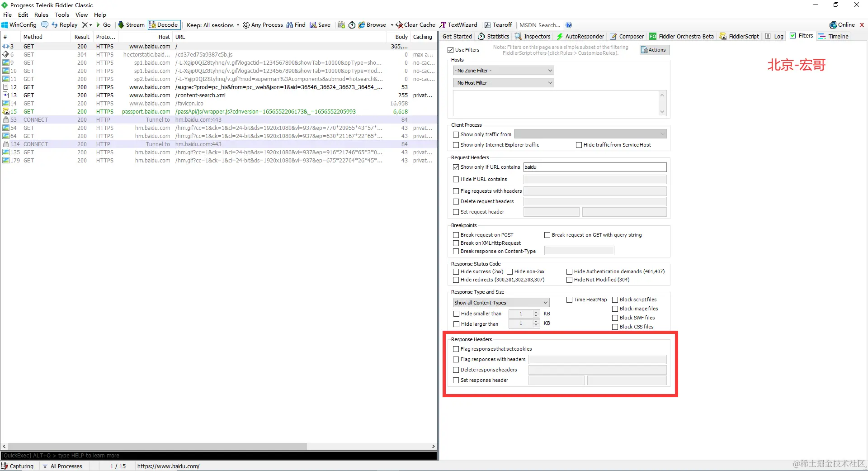Open the Tools menu
Viewport: 868px width, 471px height.
pyautogui.click(x=62, y=14)
